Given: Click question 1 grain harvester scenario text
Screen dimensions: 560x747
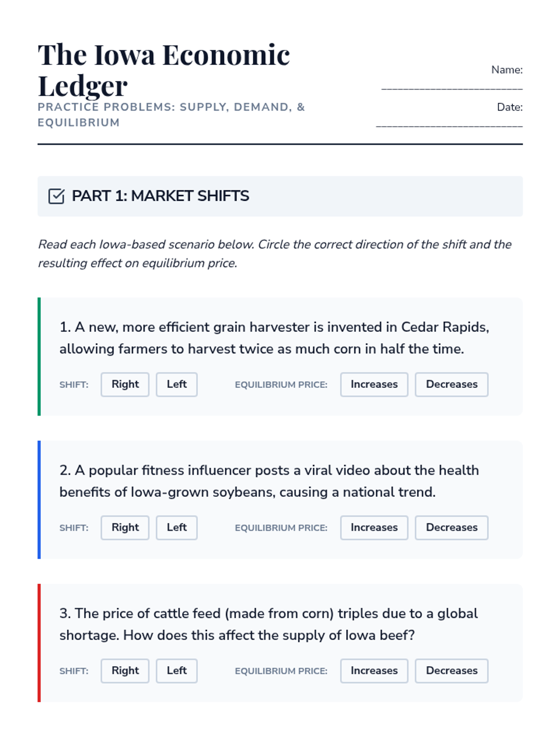Looking at the screenshot, I should [274, 338].
